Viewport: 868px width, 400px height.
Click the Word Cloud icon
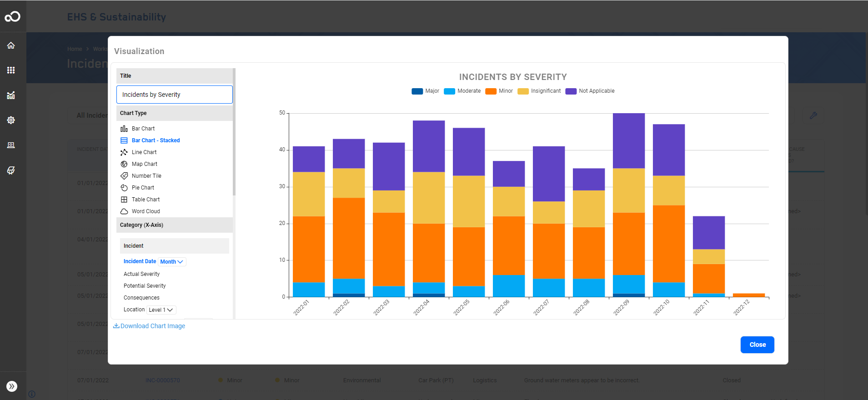[x=124, y=211]
